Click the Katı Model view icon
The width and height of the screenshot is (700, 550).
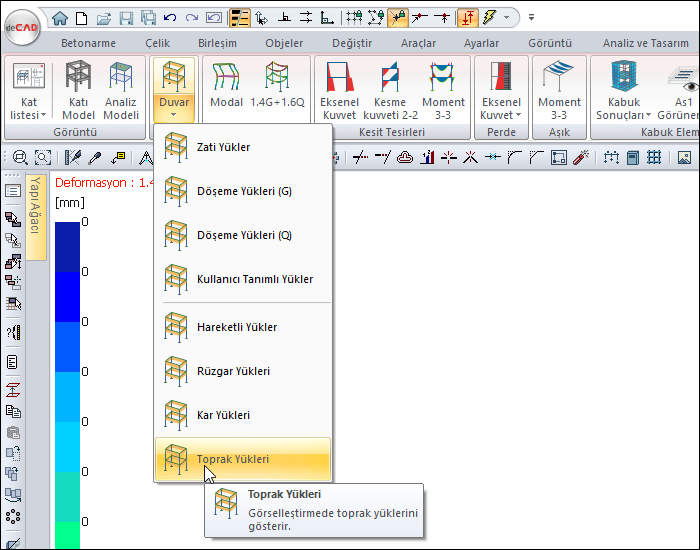coord(79,91)
